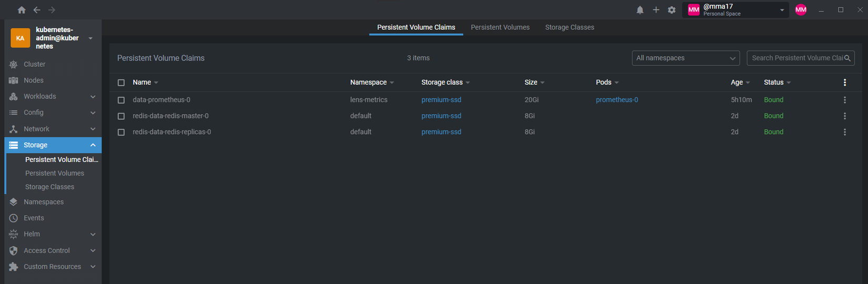Click the plus icon to add cluster

pos(656,10)
